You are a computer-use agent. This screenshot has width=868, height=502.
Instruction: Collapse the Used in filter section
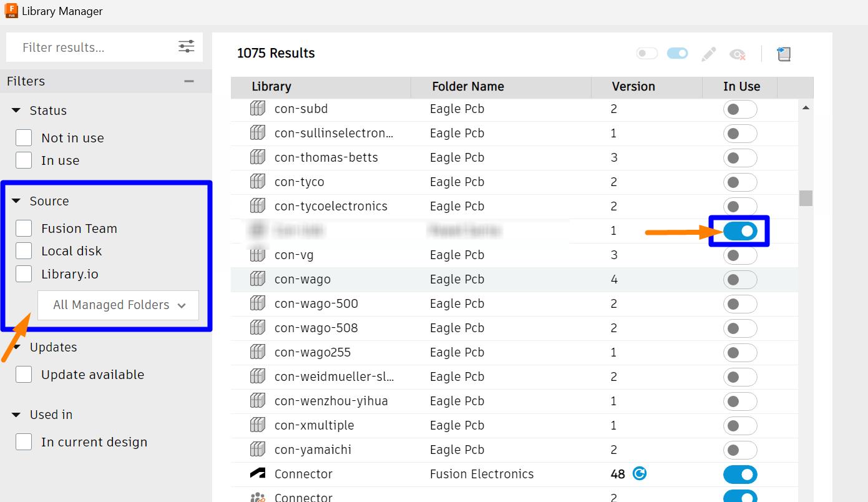(x=16, y=415)
